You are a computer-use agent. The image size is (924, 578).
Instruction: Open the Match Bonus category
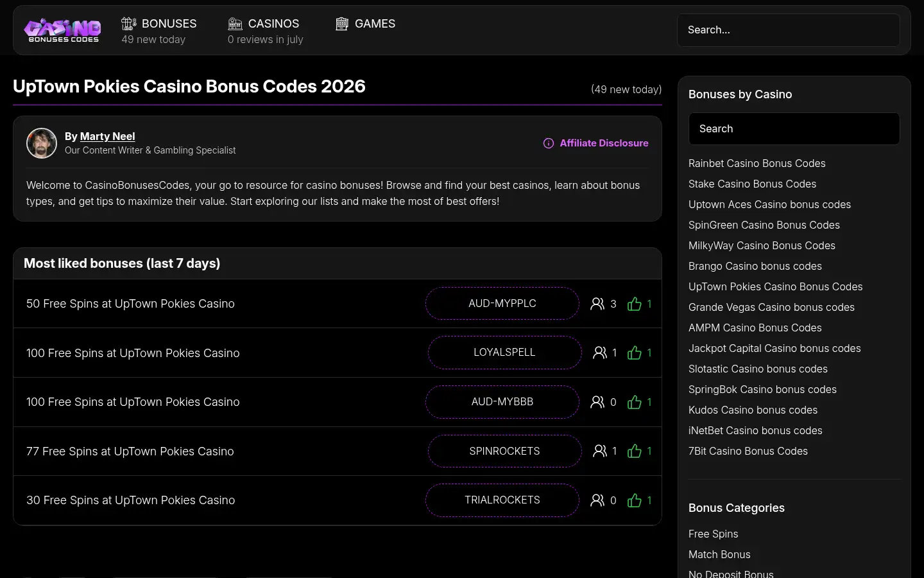719,555
